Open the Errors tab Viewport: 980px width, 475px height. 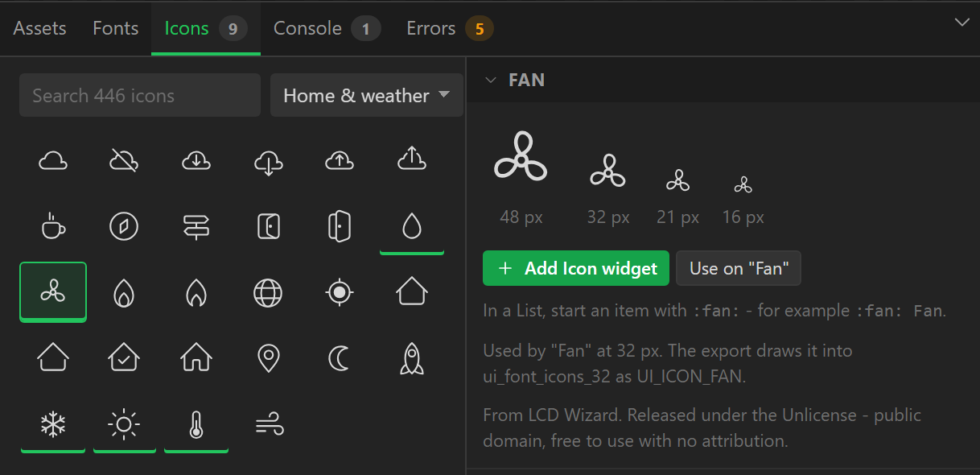click(x=450, y=28)
